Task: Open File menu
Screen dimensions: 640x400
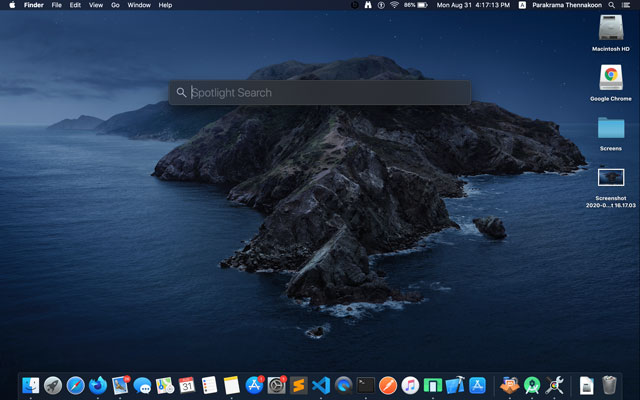Action: [57, 5]
